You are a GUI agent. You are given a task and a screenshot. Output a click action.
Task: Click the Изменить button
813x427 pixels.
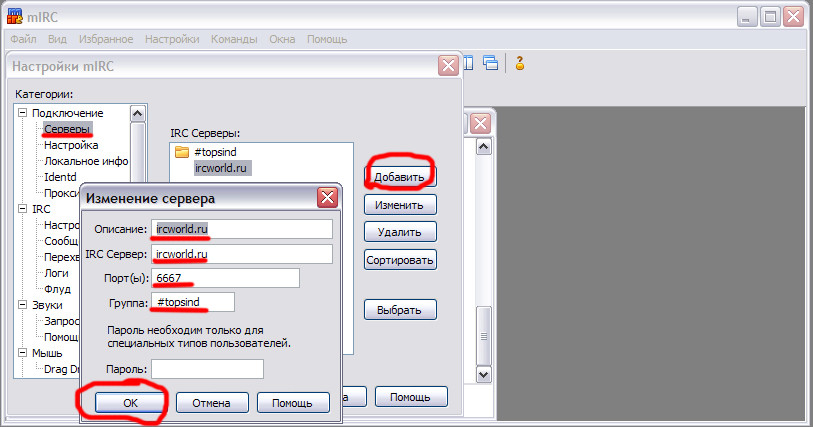pos(400,205)
